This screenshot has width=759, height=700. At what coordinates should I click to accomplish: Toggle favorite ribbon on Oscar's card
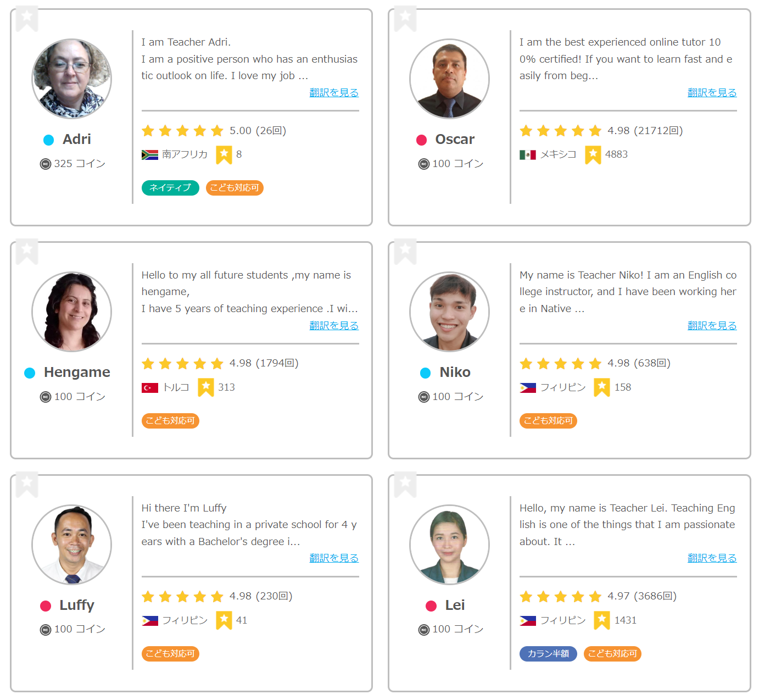tap(405, 18)
